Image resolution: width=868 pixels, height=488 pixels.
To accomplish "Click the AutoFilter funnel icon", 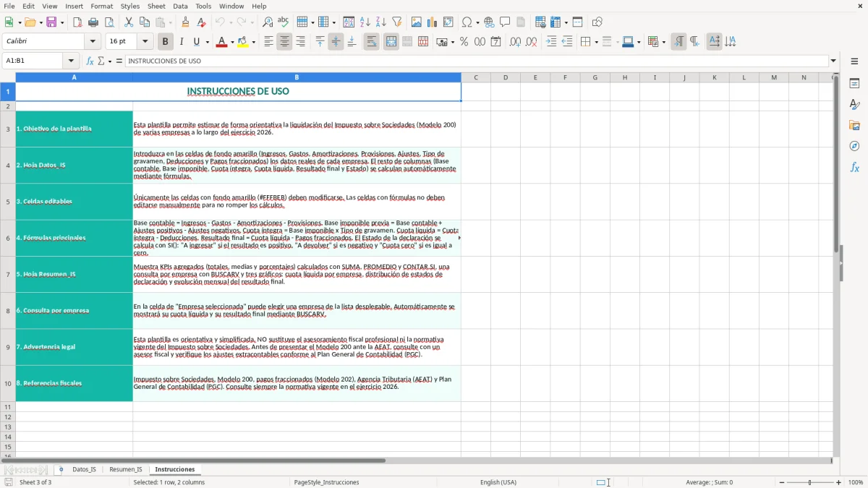I will click(x=397, y=22).
